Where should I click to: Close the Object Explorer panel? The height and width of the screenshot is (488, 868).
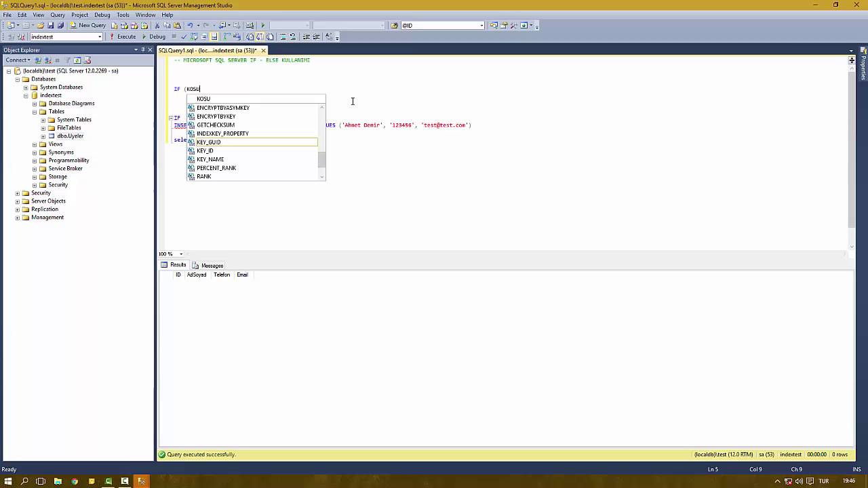[x=150, y=49]
